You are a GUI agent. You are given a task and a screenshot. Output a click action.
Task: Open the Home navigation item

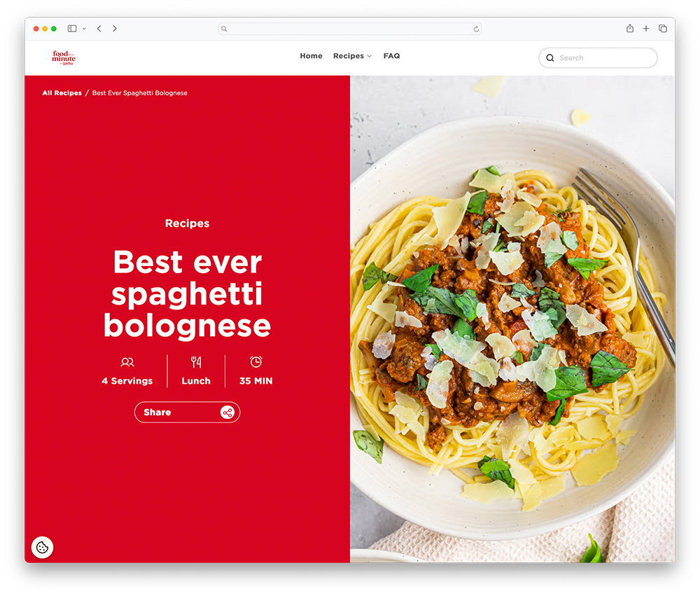tap(311, 56)
